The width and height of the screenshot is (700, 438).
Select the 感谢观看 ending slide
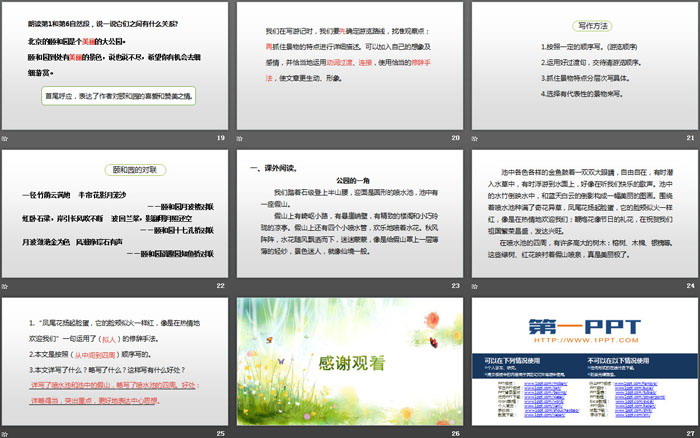tap(349, 362)
